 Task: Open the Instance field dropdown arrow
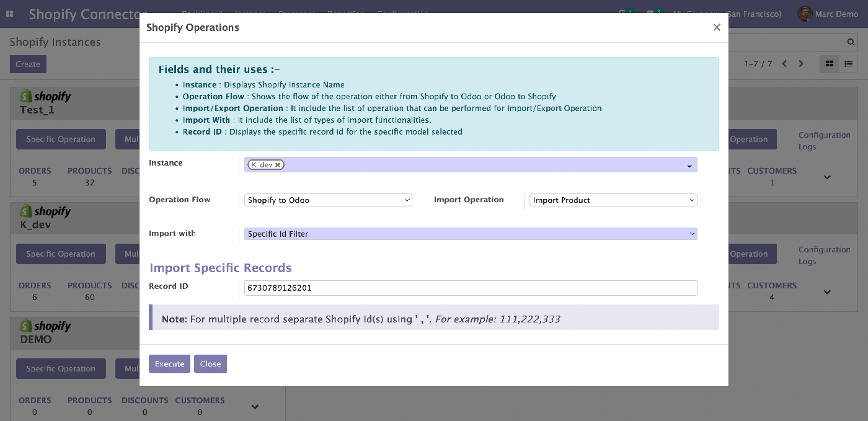(689, 166)
